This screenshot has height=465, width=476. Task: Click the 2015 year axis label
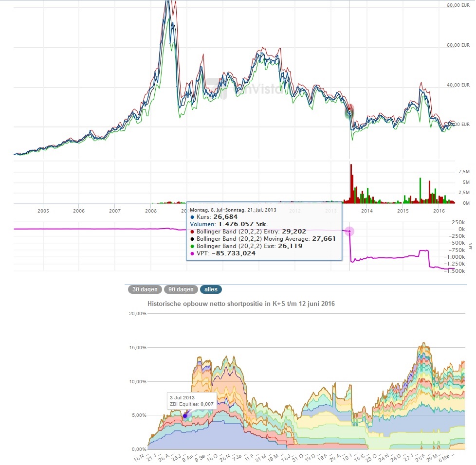point(403,211)
